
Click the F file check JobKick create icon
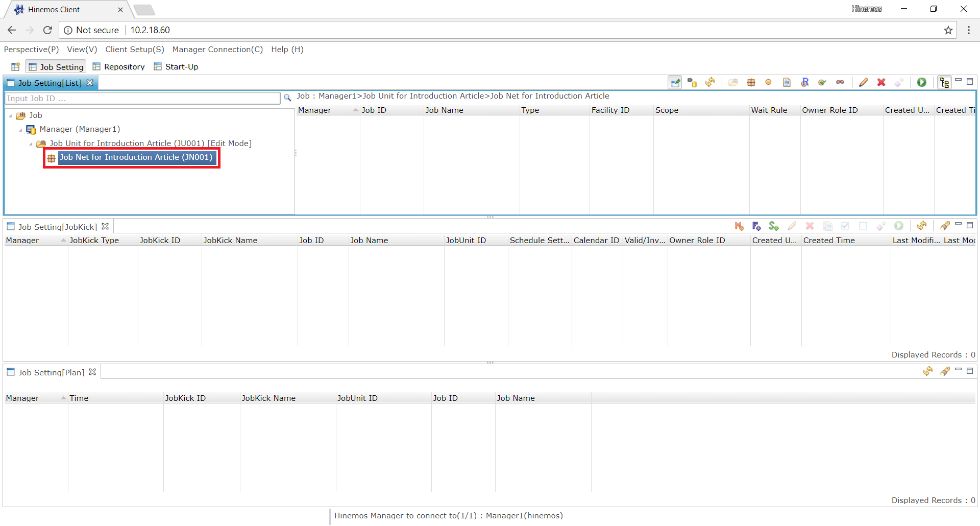(x=756, y=226)
